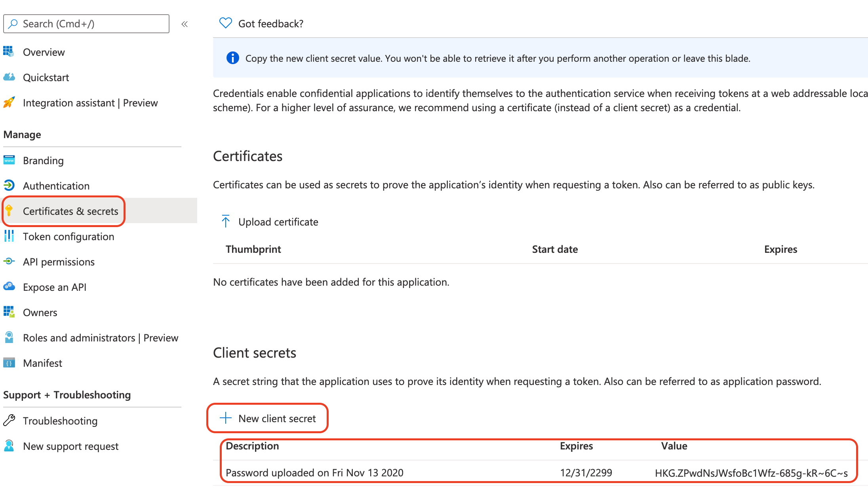Click the Quickstart cloud icon
The height and width of the screenshot is (489, 868).
pyautogui.click(x=9, y=77)
